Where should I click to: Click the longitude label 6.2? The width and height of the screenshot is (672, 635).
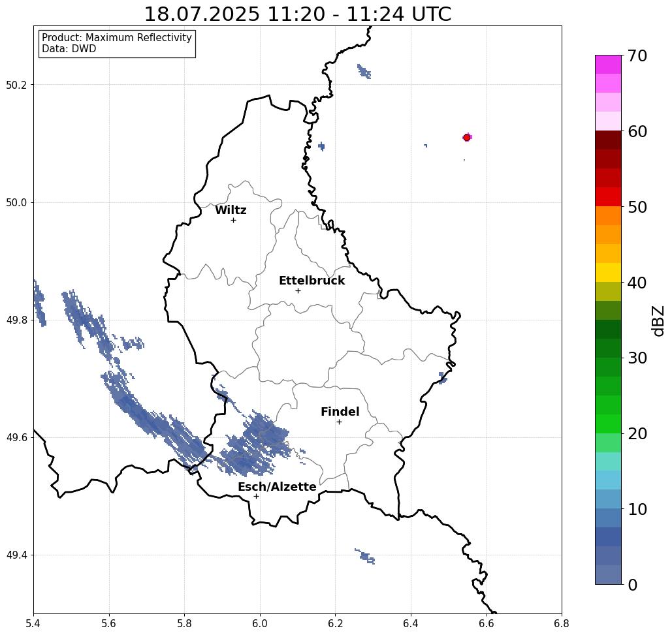coord(335,623)
